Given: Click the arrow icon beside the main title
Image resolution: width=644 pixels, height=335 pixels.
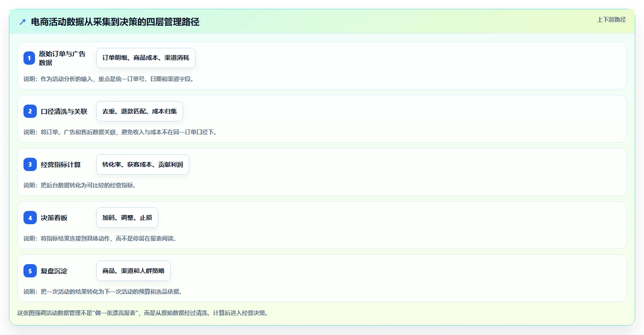Looking at the screenshot, I should 23,22.
